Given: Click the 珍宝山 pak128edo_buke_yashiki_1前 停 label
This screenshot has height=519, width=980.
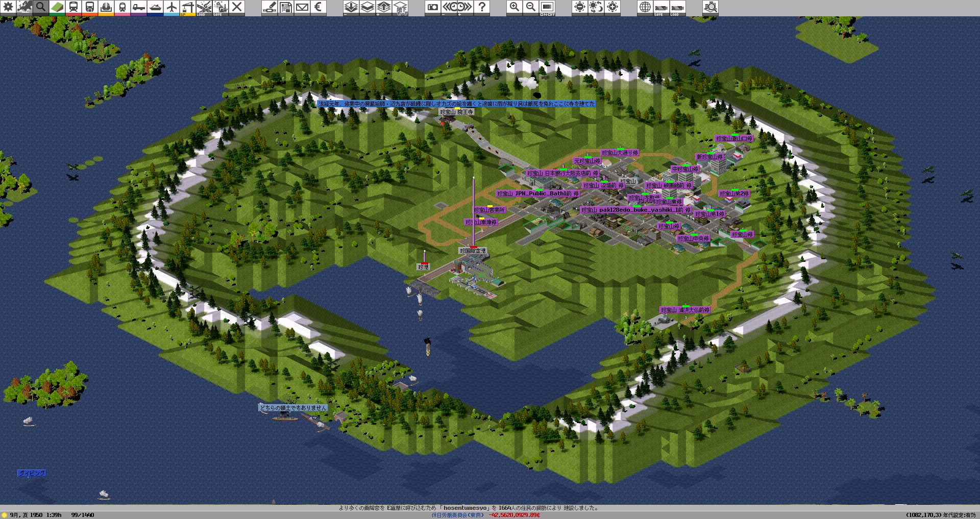Looking at the screenshot, I should [x=636, y=210].
